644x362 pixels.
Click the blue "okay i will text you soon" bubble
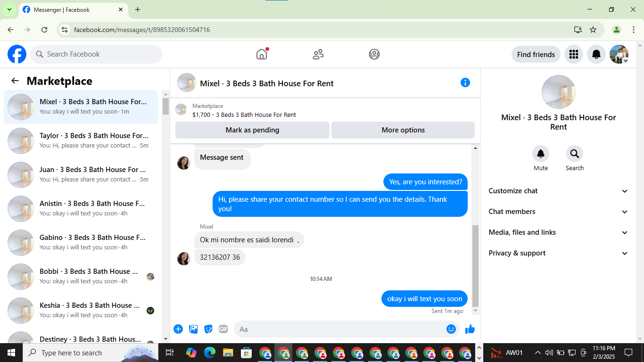tap(425, 298)
